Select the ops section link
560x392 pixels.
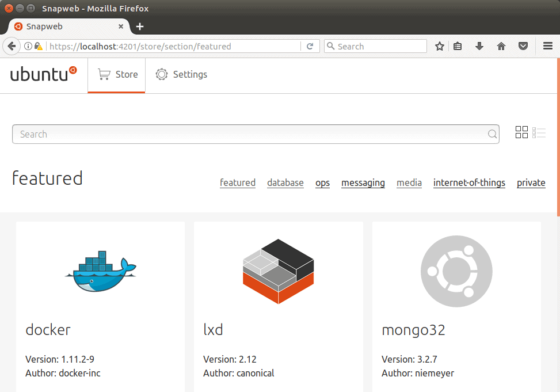322,183
